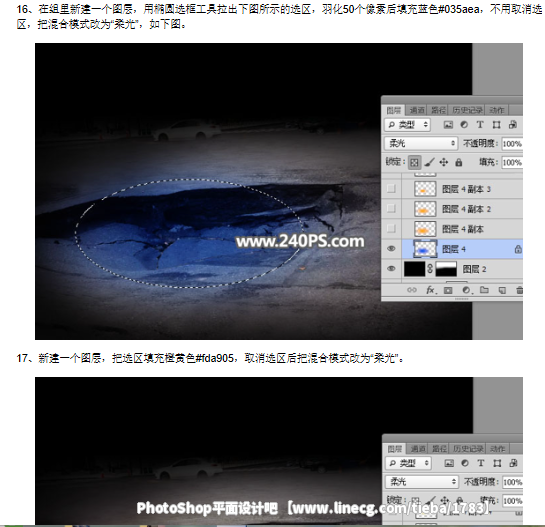Select mask thumbnail of 图层 2

pos(446,269)
